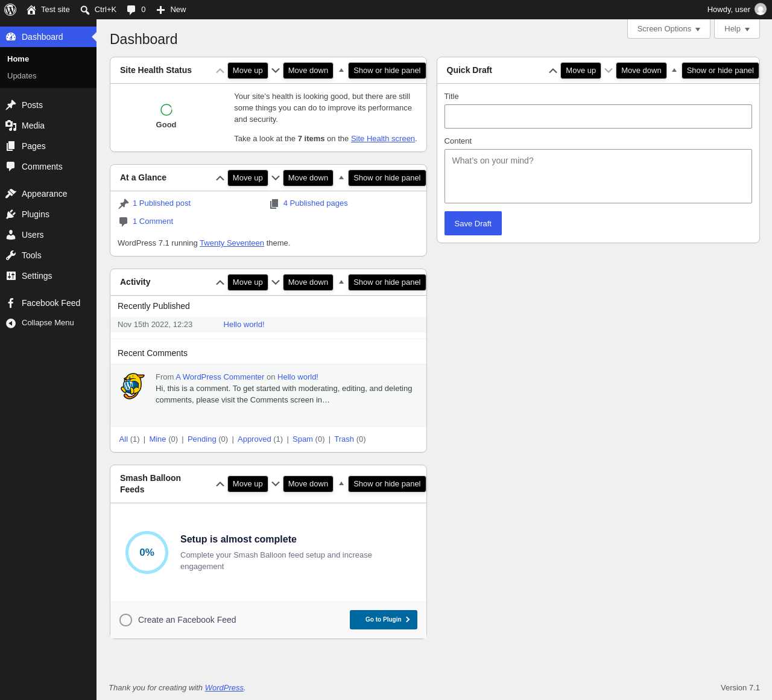Click the Howdy, user account text
This screenshot has height=700, width=772.
point(729,10)
